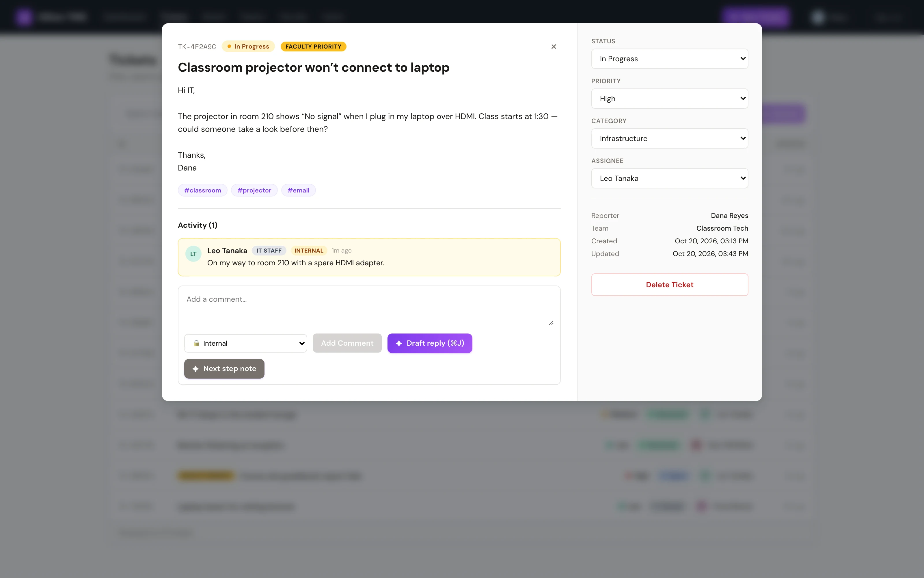Close the ticket detail dialog
This screenshot has height=578, width=924.
(x=554, y=47)
